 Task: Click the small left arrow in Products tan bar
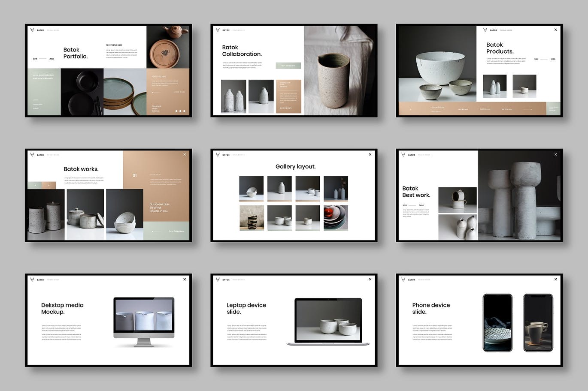click(410, 109)
